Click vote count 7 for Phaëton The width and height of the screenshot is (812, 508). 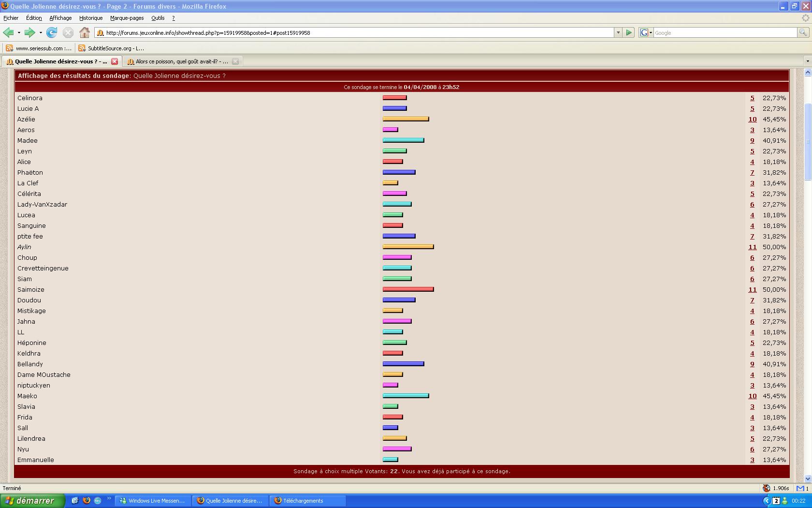coord(752,172)
